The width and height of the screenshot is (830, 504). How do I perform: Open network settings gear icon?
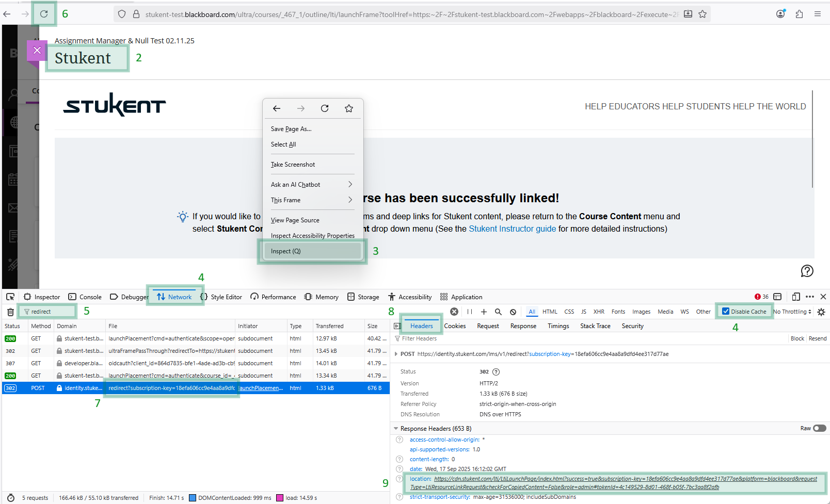point(821,312)
